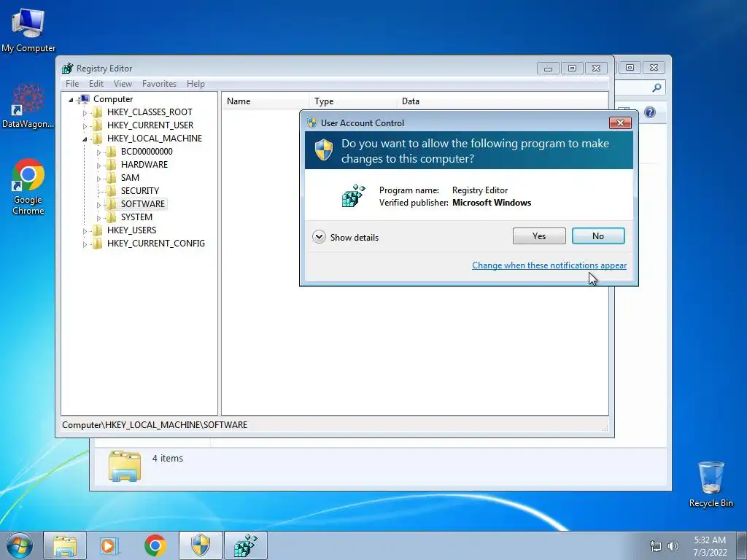Screen dimensions: 747x560
Task: Collapse HKEY_LOCAL_MACHINE tree node
Action: pos(85,139)
